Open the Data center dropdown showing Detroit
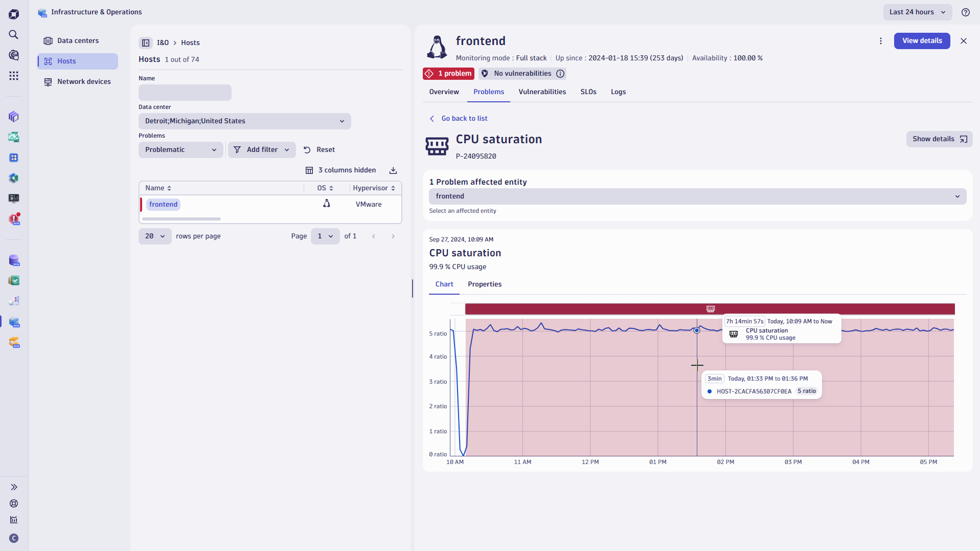Viewport: 980px width, 551px height. pyautogui.click(x=244, y=121)
